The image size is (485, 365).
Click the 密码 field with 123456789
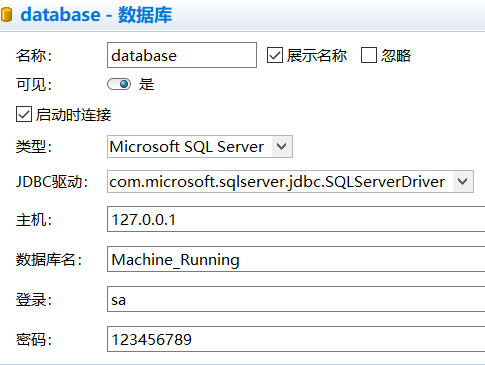point(296,339)
